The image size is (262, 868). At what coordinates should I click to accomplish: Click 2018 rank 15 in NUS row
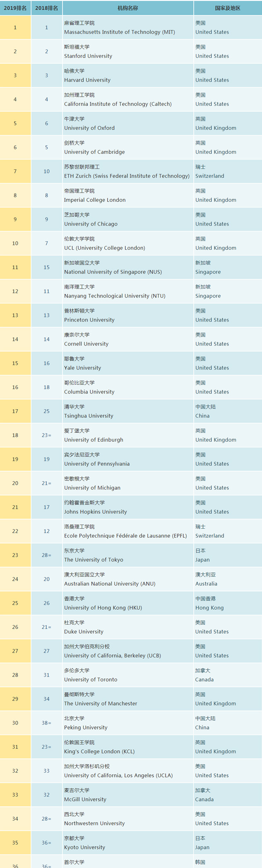point(47,267)
